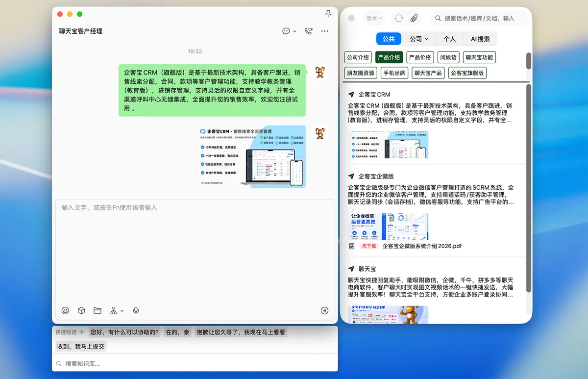Select the 聊天宝产品 category tag
Screen dimensions: 588x379
pyautogui.click(x=428, y=73)
